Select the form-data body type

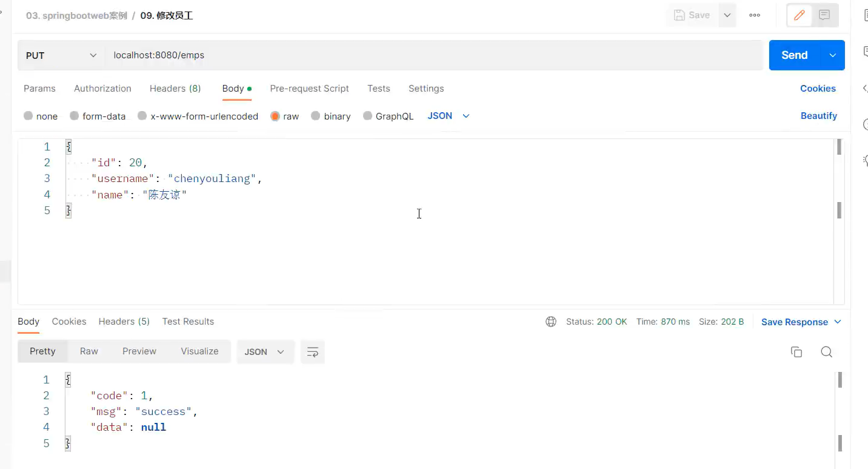pos(98,116)
